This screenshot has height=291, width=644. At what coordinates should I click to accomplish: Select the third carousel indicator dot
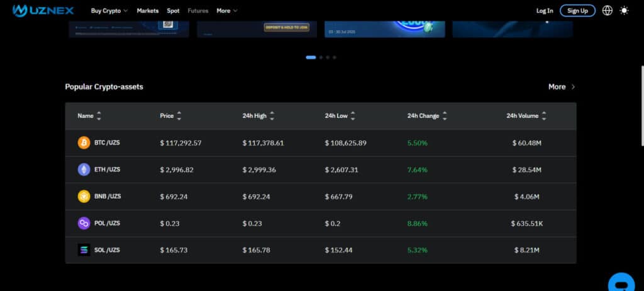(x=328, y=57)
